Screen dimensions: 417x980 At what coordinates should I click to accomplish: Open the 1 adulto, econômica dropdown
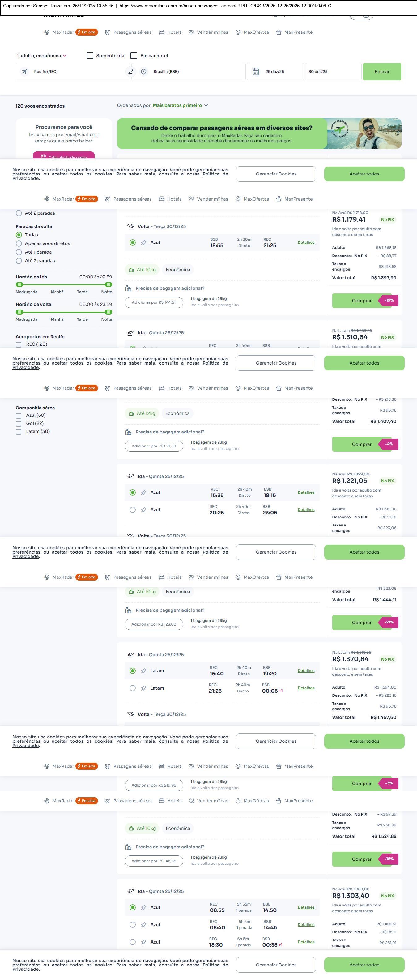point(41,56)
